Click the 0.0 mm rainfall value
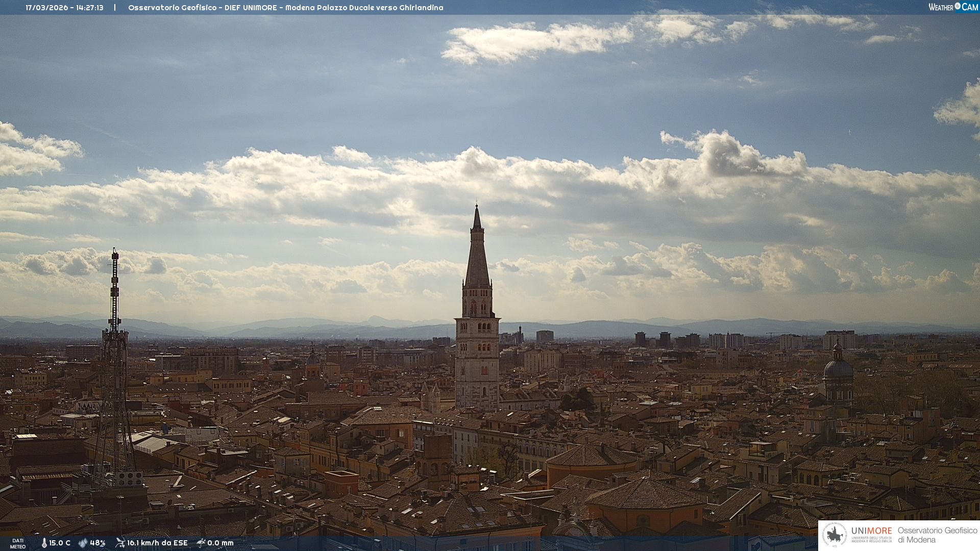The image size is (980, 551). click(x=220, y=543)
